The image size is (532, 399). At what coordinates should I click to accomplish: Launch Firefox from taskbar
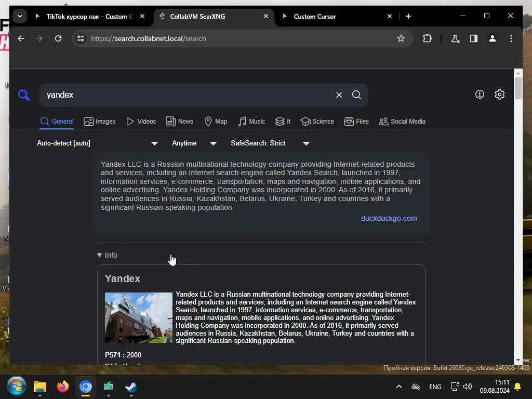[x=63, y=387]
